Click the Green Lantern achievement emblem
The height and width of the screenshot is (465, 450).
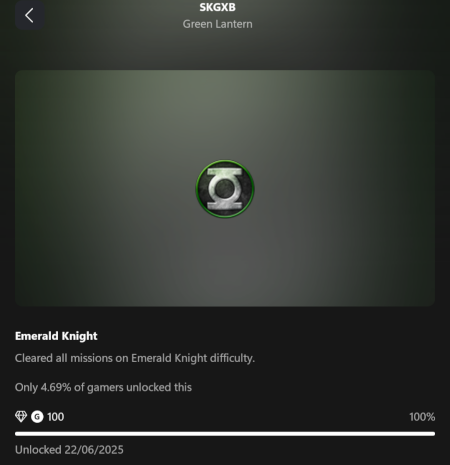225,189
